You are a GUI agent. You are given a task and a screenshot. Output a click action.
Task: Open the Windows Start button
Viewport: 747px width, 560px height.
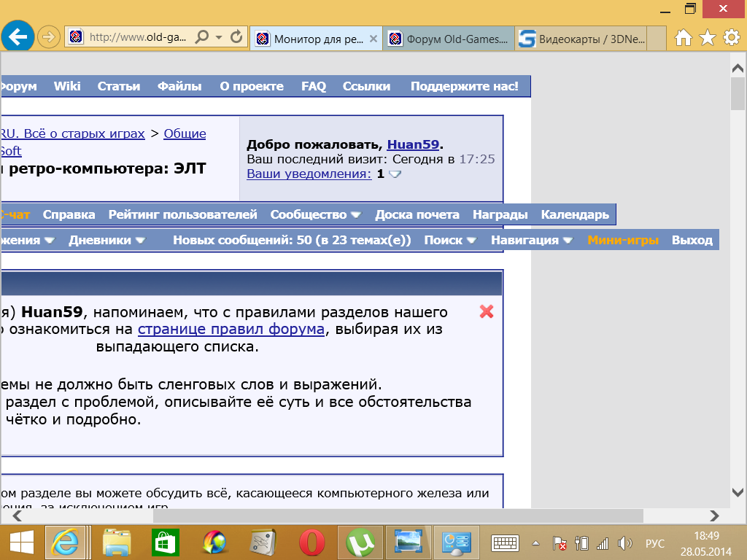[x=21, y=542]
